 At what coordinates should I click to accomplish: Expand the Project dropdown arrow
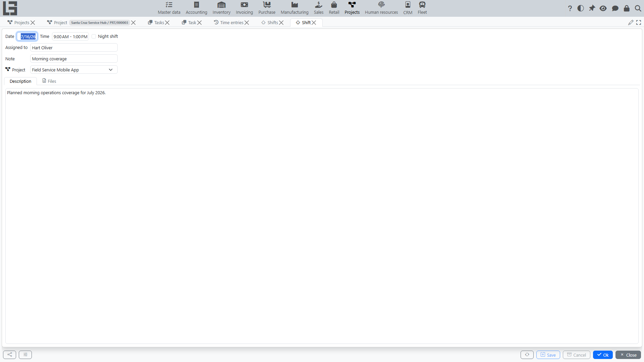coord(111,70)
